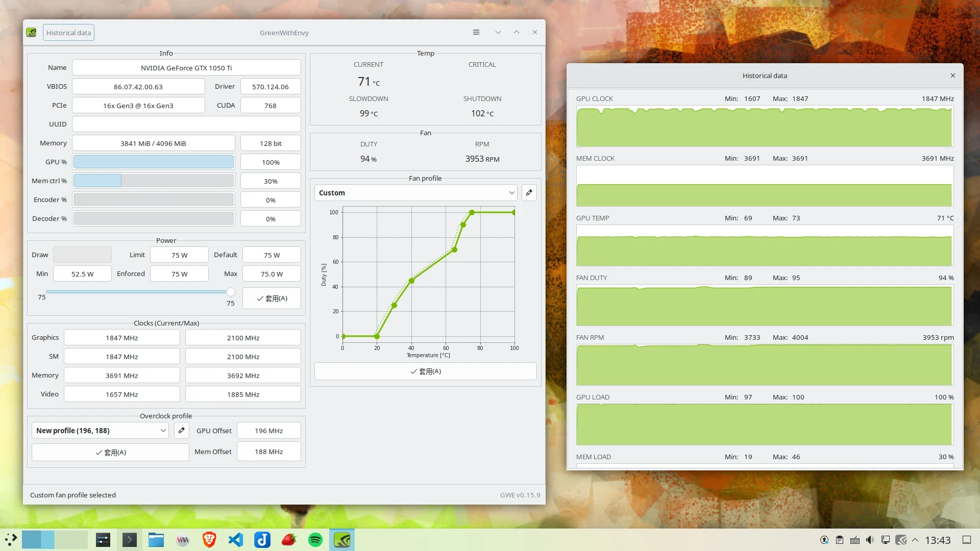Edit the custom fan profile with pencil icon
This screenshot has height=551, width=980.
(x=529, y=193)
